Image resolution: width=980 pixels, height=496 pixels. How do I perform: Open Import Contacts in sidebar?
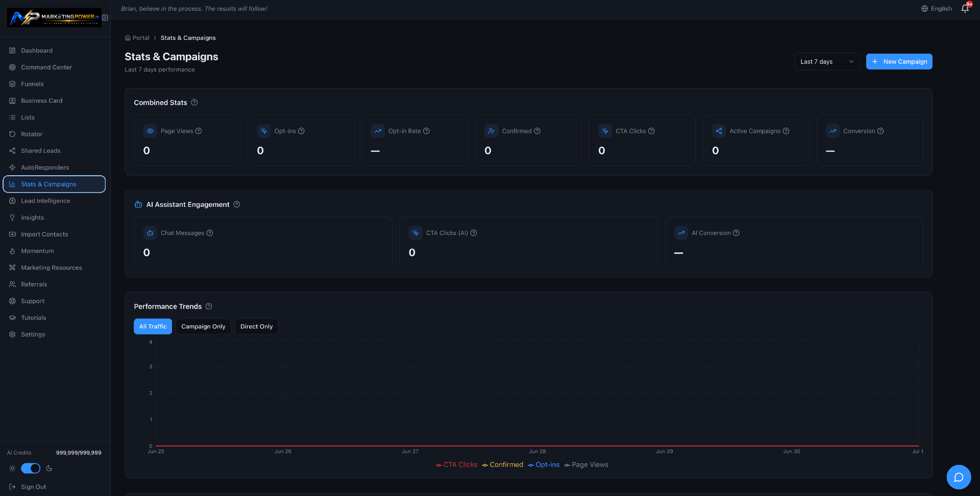click(54, 234)
